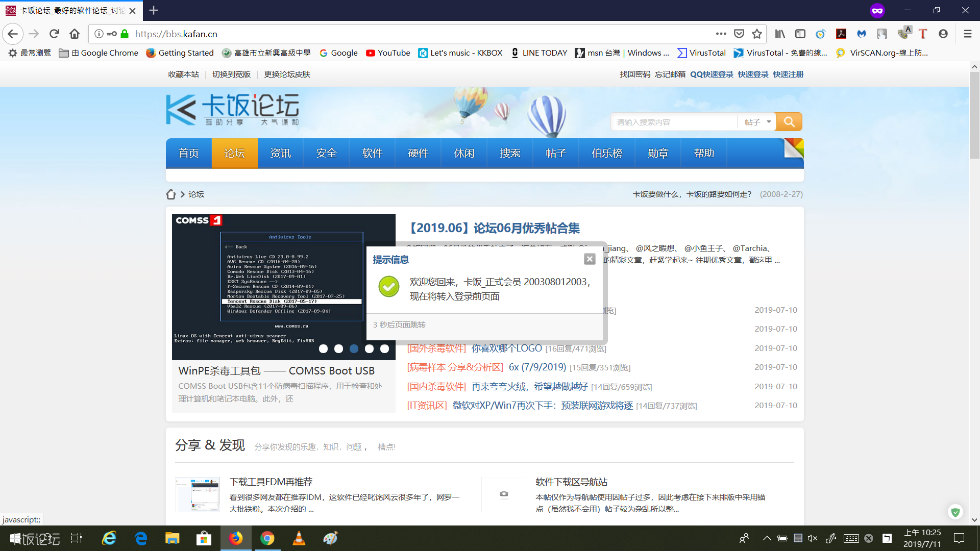Open Firefox hamburger menu
Screen dimensions: 980x551
point(967,34)
